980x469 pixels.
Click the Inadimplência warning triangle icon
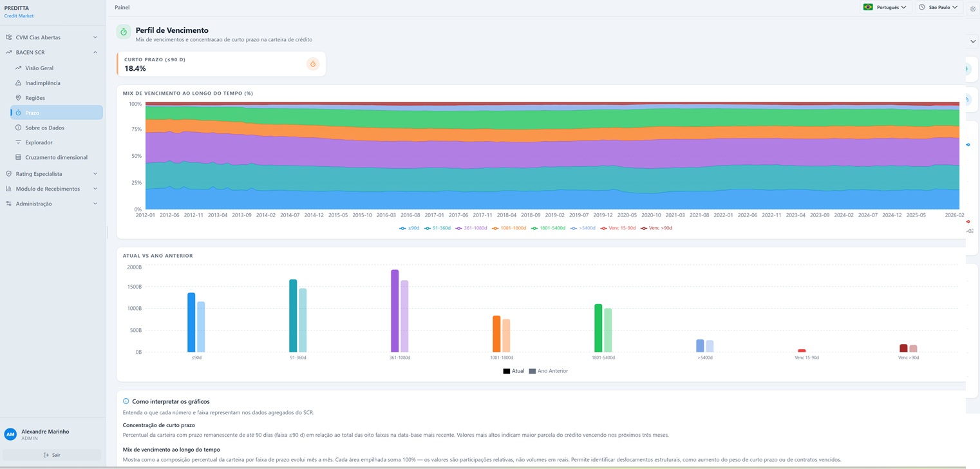(18, 82)
